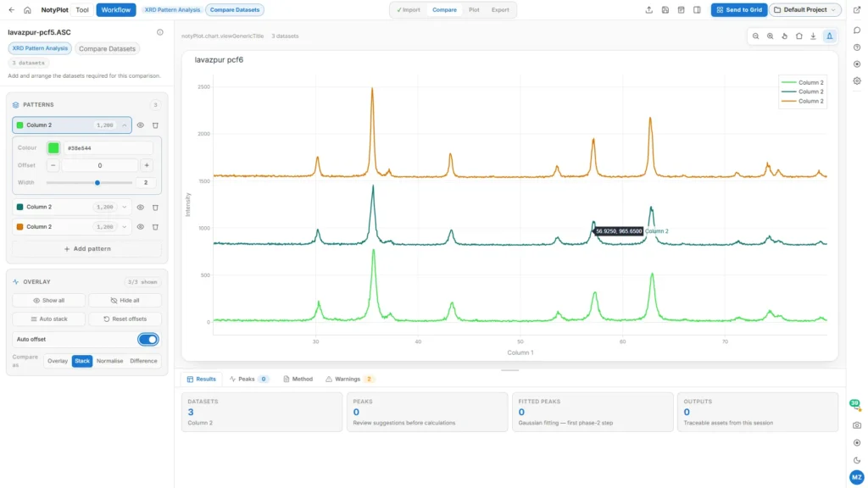This screenshot has height=488, width=868.
Task: Open the Method tab
Action: [298, 379]
